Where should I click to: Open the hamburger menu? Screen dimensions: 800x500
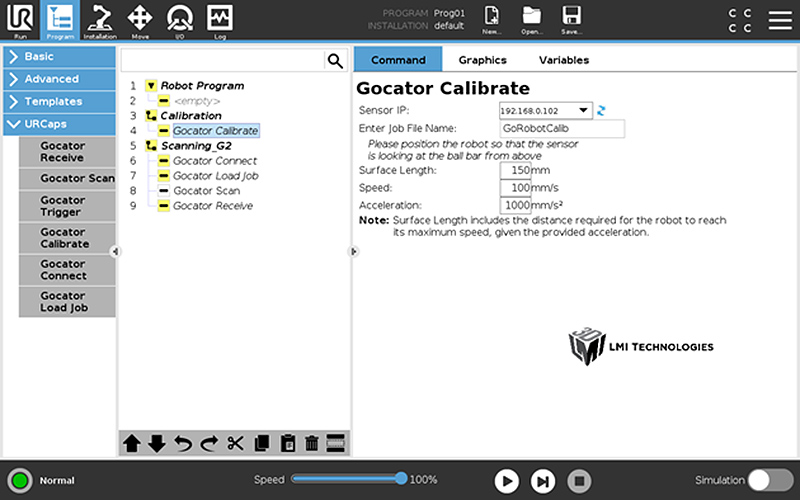click(x=780, y=20)
